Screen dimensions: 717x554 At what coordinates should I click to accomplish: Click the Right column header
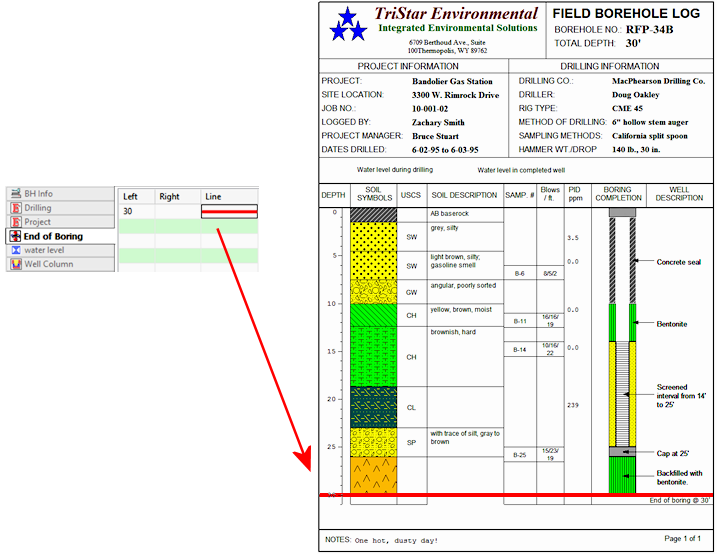[169, 197]
